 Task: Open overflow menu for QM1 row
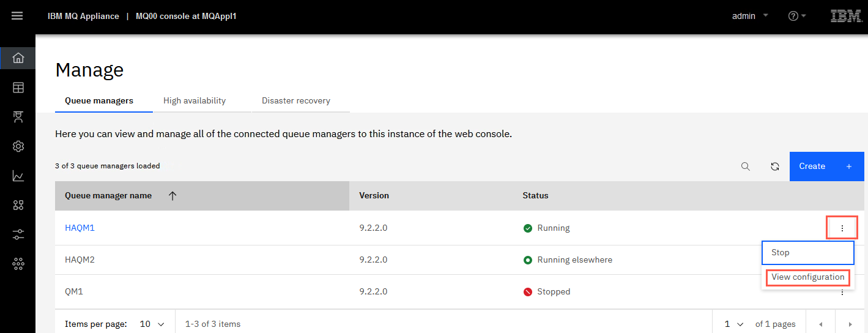pos(842,292)
